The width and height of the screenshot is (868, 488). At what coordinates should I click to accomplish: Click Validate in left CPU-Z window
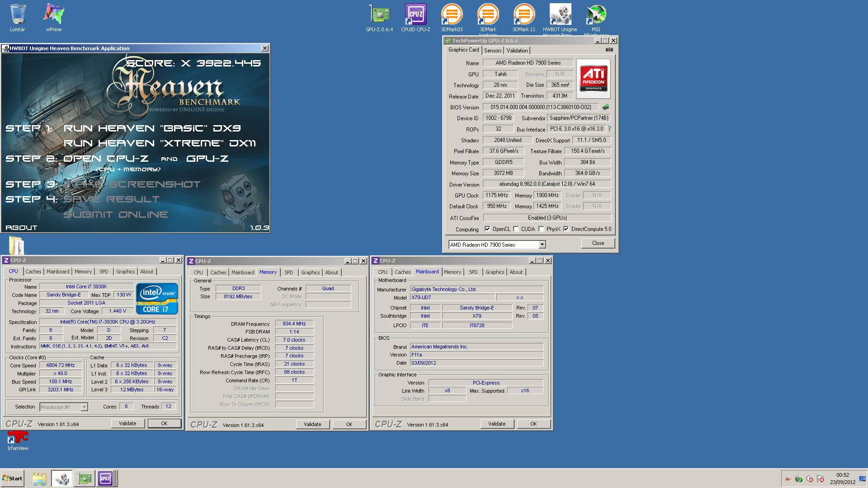[x=127, y=423]
